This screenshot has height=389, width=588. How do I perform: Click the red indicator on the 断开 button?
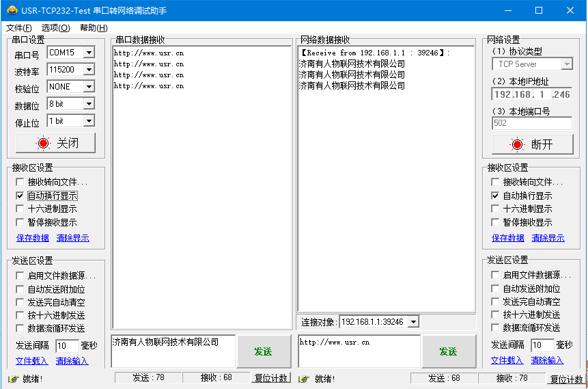coord(518,144)
